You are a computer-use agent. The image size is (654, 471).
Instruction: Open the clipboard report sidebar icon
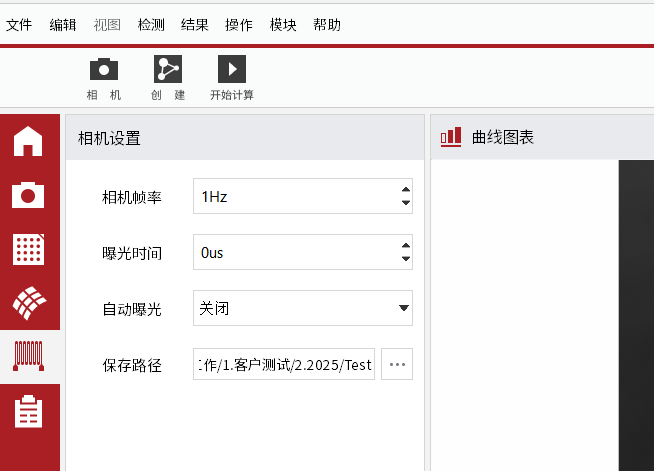click(x=28, y=411)
